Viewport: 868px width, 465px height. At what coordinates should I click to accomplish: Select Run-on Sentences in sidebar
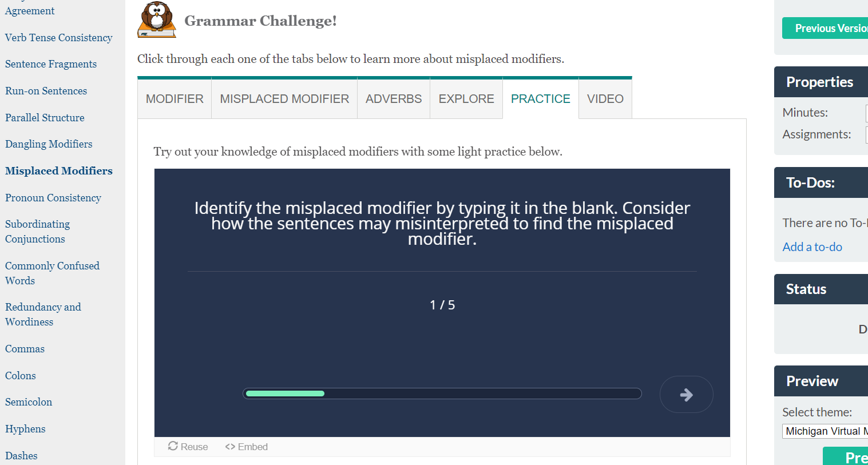click(46, 91)
